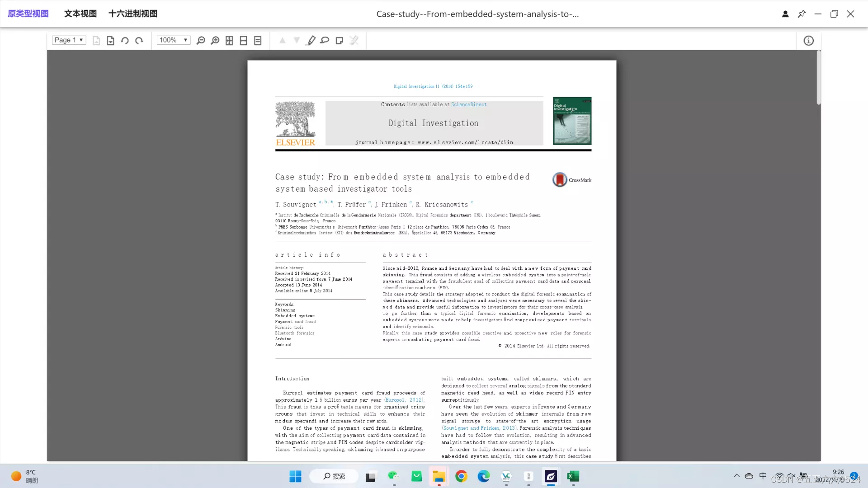Open the info panel icon
The height and width of the screenshot is (488, 868).
tap(808, 41)
